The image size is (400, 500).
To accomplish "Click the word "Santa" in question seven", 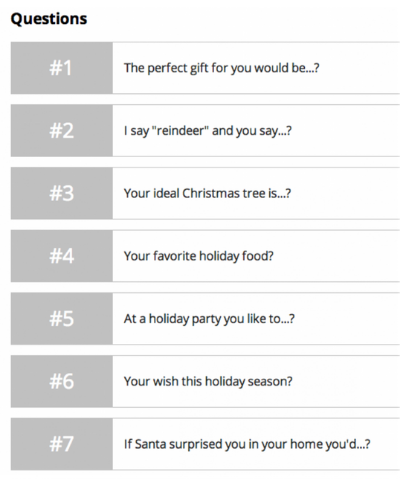I will click(150, 444).
